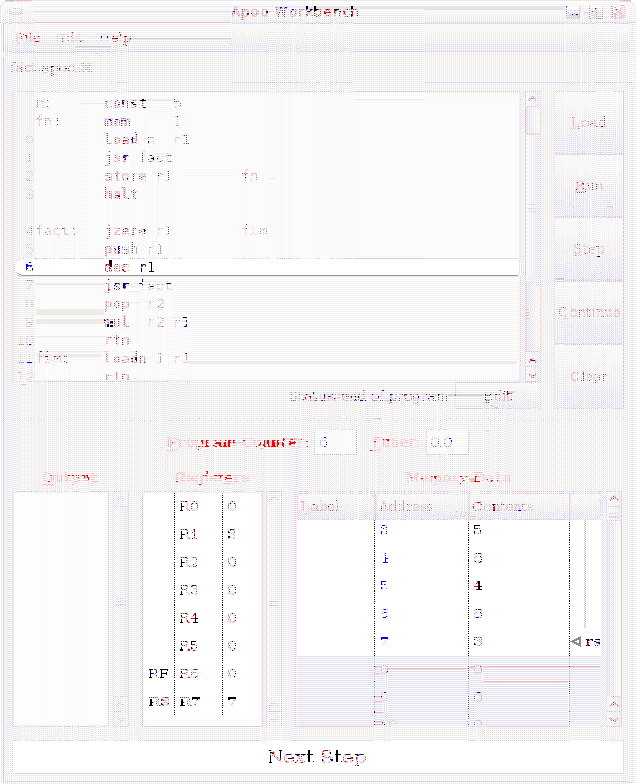Click the Label column header in memory table
Screen dimensions: 636x784
334,506
